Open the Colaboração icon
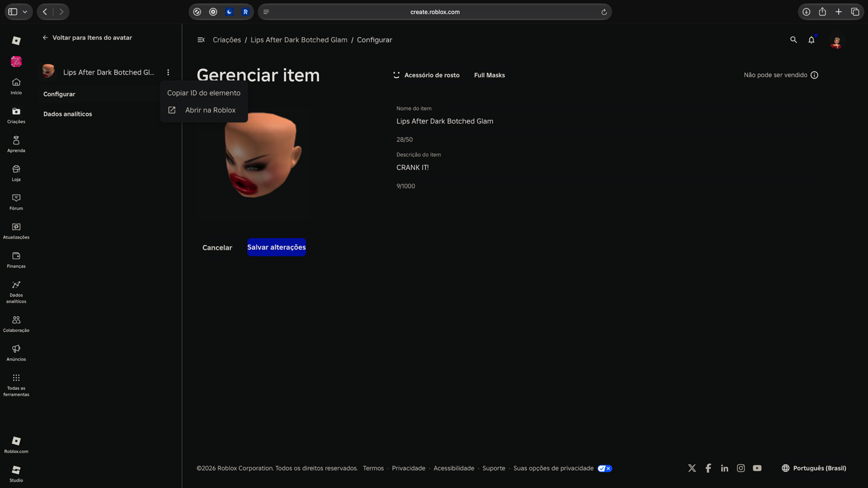This screenshot has width=868, height=488. tap(16, 324)
